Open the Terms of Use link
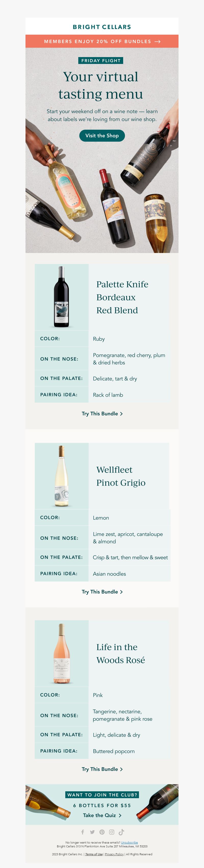 tap(94, 854)
